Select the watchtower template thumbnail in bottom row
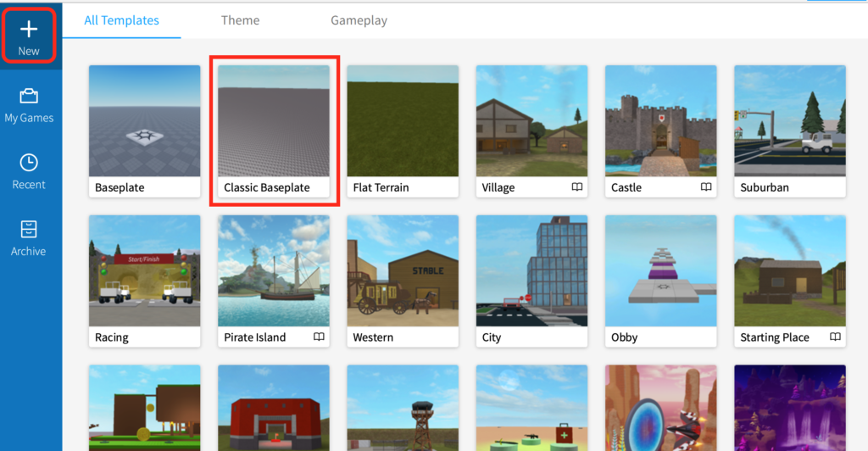 click(x=403, y=408)
